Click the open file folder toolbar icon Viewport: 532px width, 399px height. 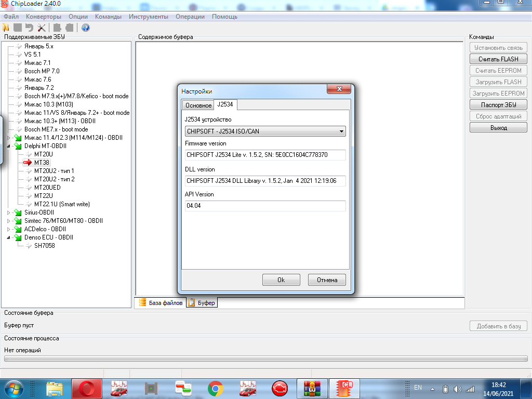tap(6, 28)
